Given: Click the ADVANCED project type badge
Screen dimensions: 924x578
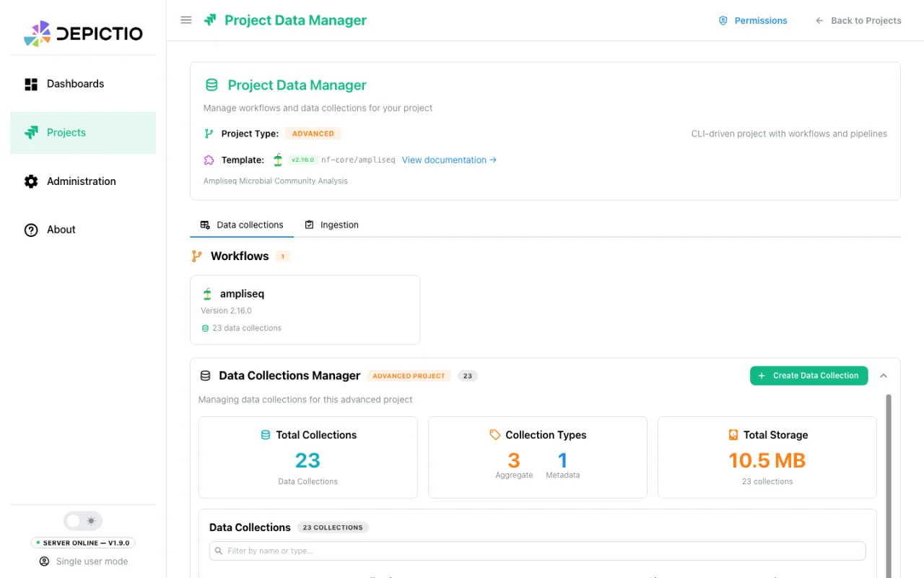Looking at the screenshot, I should (313, 134).
